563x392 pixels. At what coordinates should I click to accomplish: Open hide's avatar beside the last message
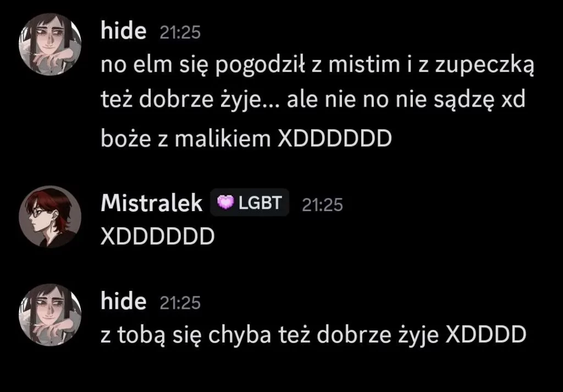coord(50,315)
